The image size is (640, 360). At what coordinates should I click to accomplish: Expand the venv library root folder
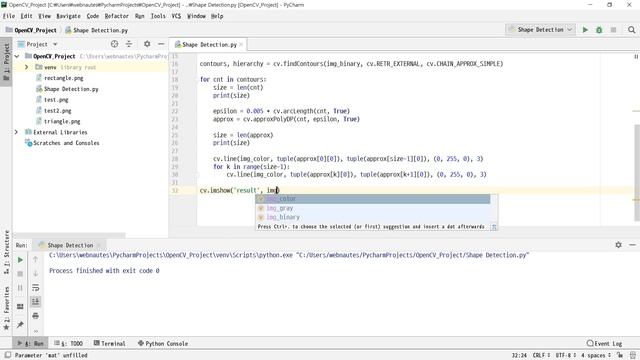click(x=27, y=67)
